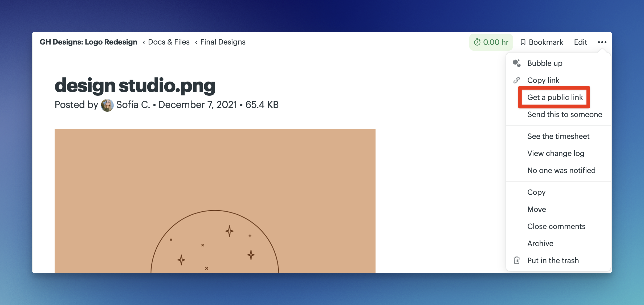Open the Final Designs folder breadcrumb
644x305 pixels.
(223, 42)
